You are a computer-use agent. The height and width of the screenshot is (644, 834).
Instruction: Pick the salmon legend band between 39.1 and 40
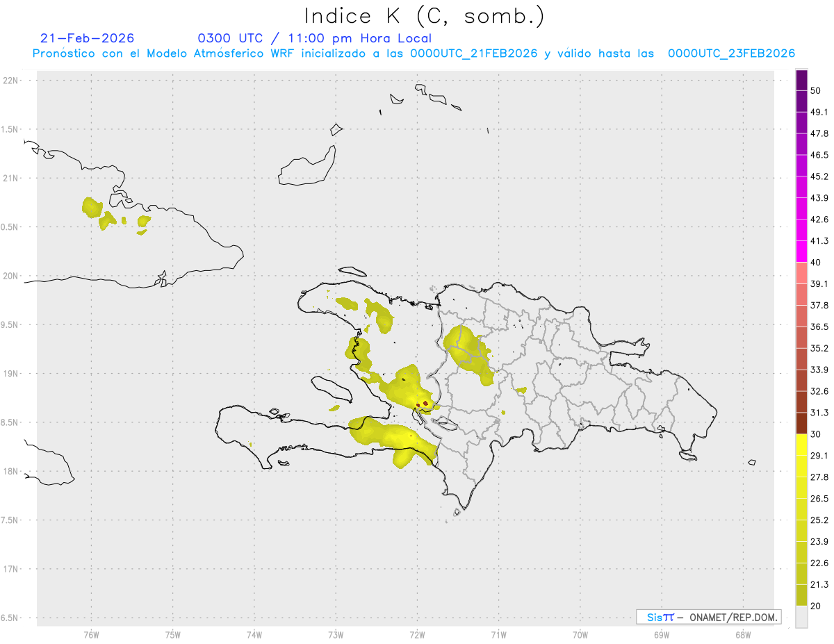(x=801, y=272)
